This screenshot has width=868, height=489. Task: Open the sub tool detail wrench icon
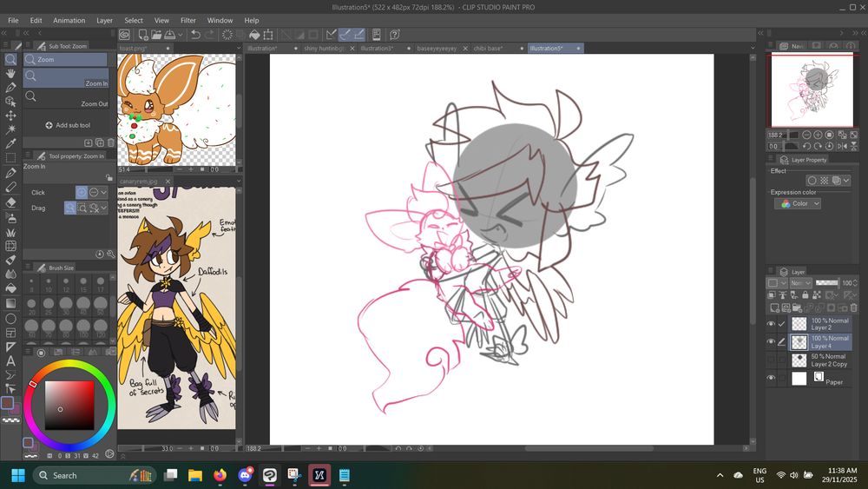111,254
